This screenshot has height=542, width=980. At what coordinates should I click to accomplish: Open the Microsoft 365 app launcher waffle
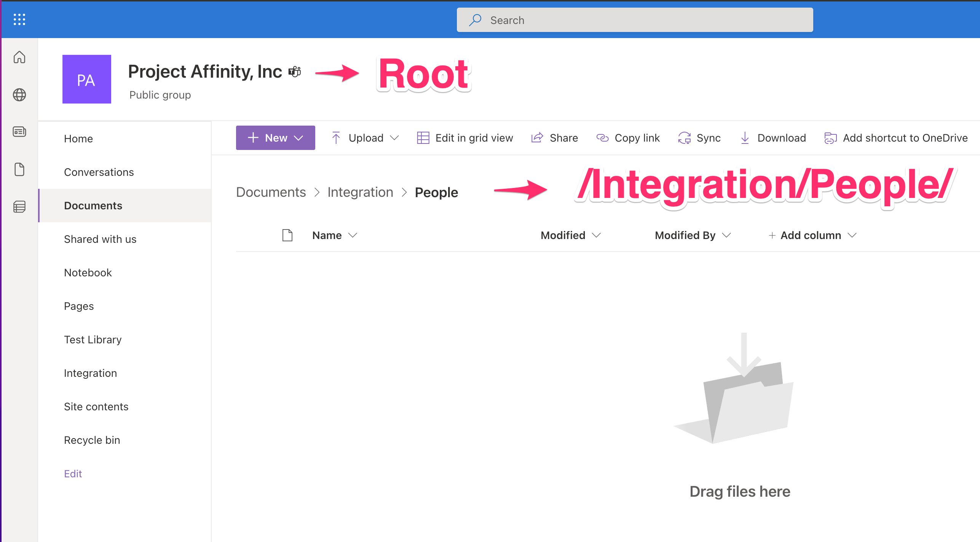point(19,19)
